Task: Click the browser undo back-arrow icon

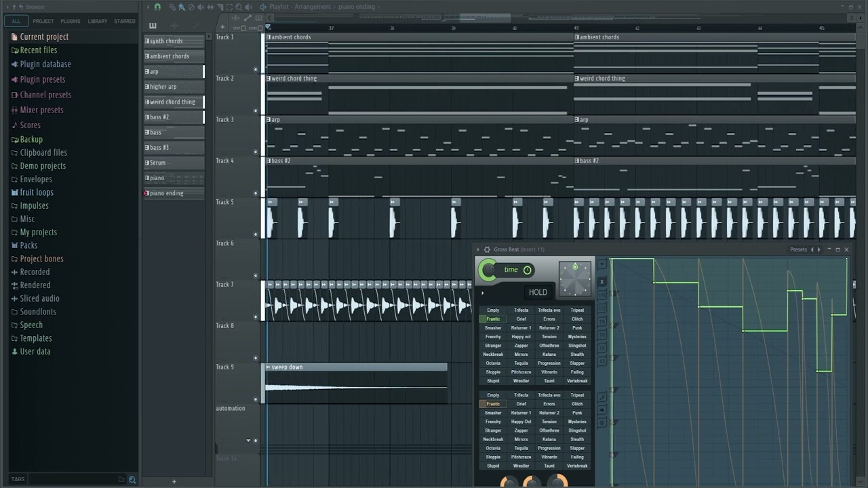Action: pyautogui.click(x=20, y=7)
